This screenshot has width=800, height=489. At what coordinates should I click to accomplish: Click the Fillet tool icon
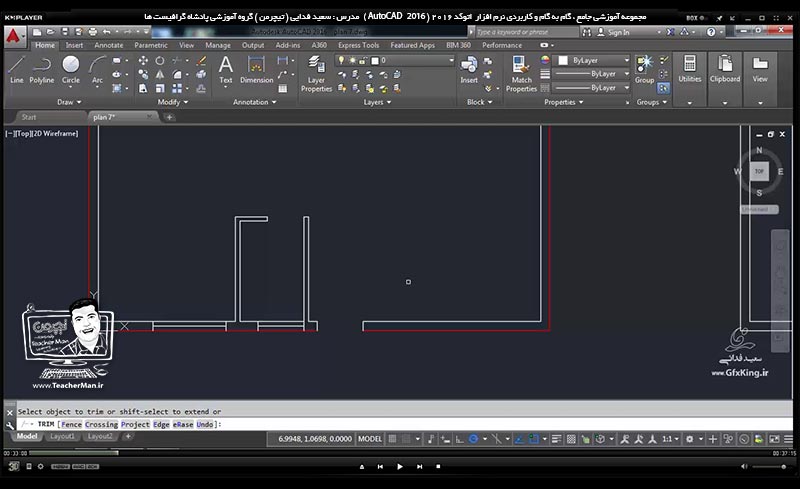point(177,75)
